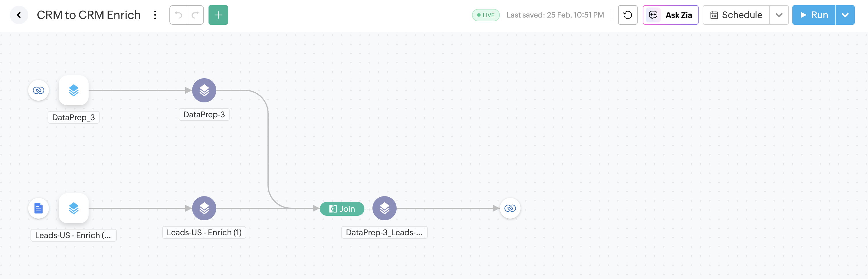868x279 pixels.
Task: Click the undo arrow icon
Action: 178,15
